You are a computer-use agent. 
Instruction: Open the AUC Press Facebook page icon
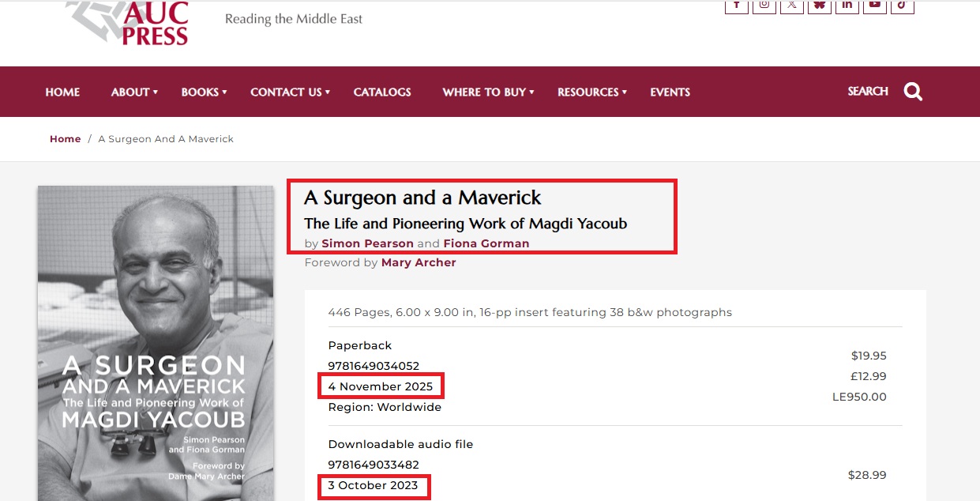736,6
